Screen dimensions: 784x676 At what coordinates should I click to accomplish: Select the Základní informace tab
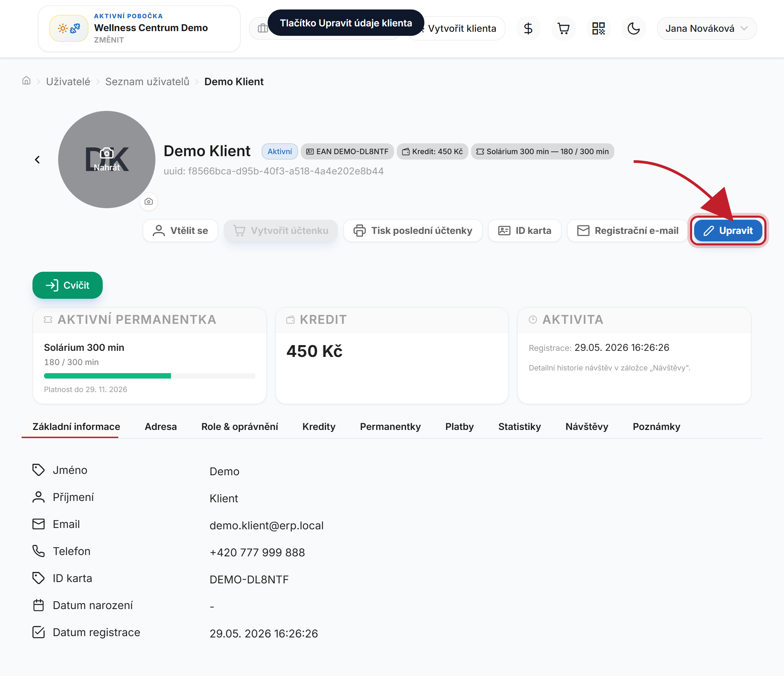click(x=76, y=427)
